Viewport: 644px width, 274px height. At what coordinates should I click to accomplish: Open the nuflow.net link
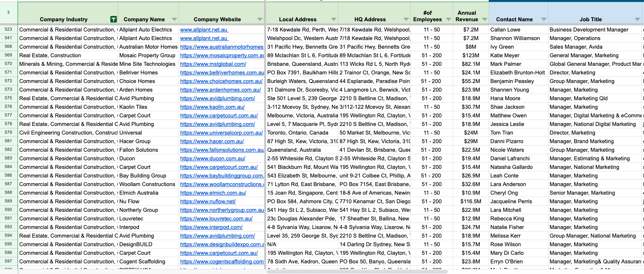pos(208,201)
